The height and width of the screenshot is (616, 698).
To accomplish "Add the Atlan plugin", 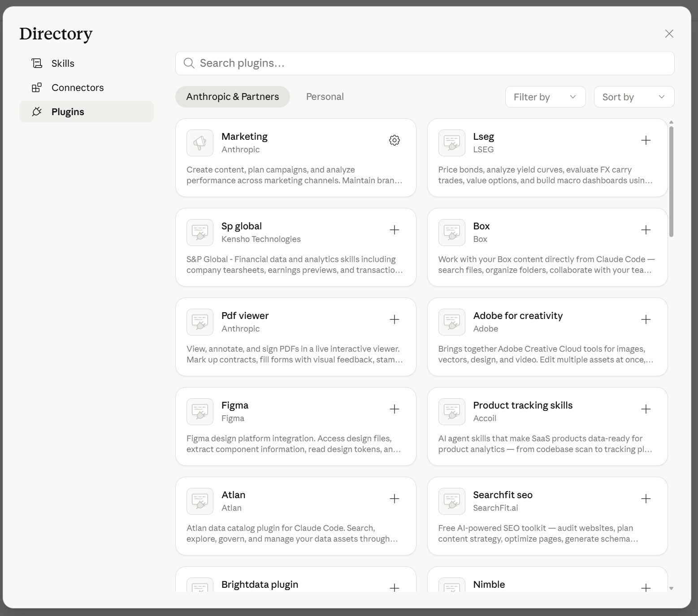I will (x=395, y=499).
